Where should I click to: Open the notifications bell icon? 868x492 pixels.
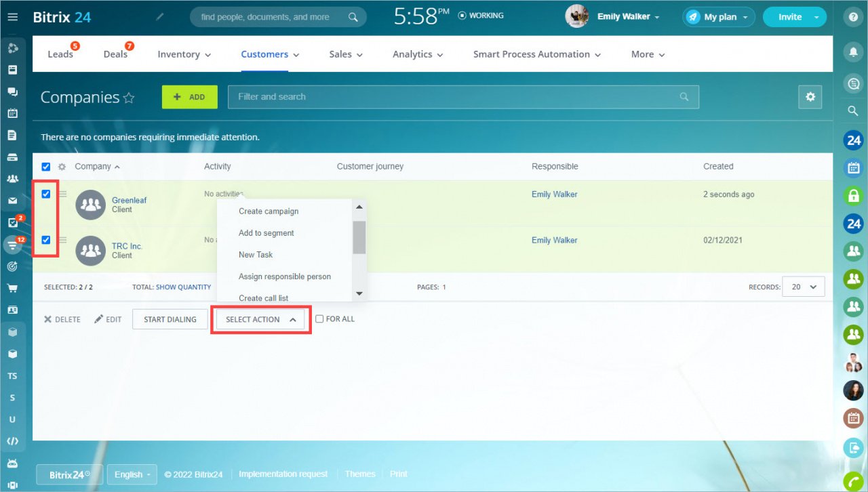tap(854, 52)
